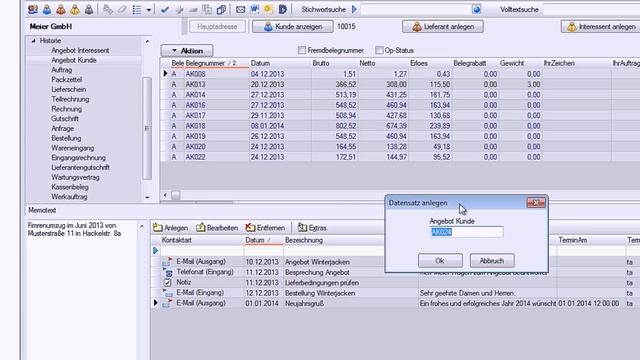Click the blue person icon in toolbar

(x=47, y=9)
